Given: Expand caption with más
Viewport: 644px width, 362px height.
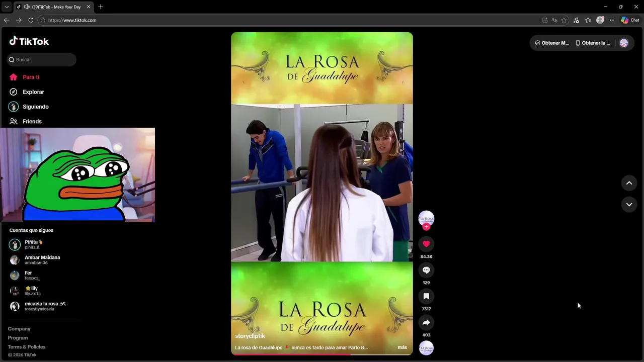Looking at the screenshot, I should pos(402,347).
